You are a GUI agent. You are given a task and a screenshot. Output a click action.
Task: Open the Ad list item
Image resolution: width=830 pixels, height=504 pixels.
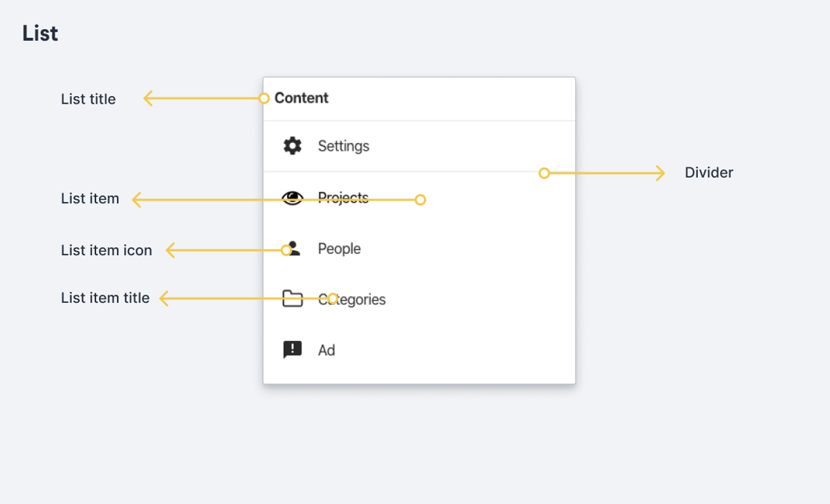(x=326, y=350)
